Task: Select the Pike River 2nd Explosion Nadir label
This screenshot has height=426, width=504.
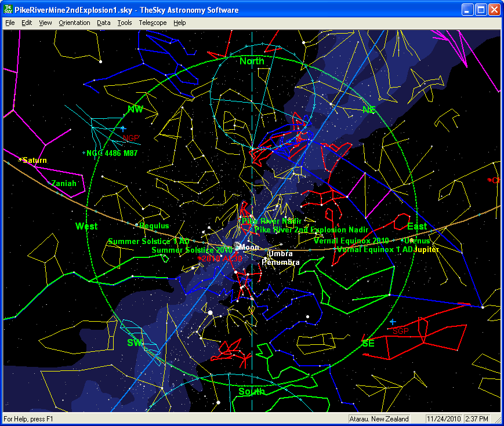Action: point(311,230)
